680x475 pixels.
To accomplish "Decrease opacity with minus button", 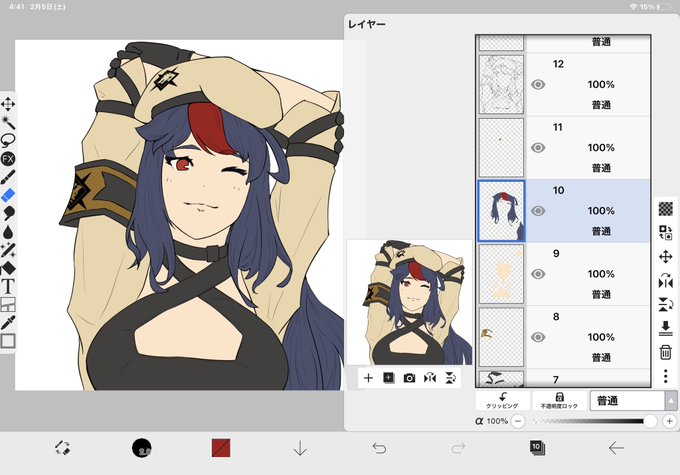I will 518,421.
